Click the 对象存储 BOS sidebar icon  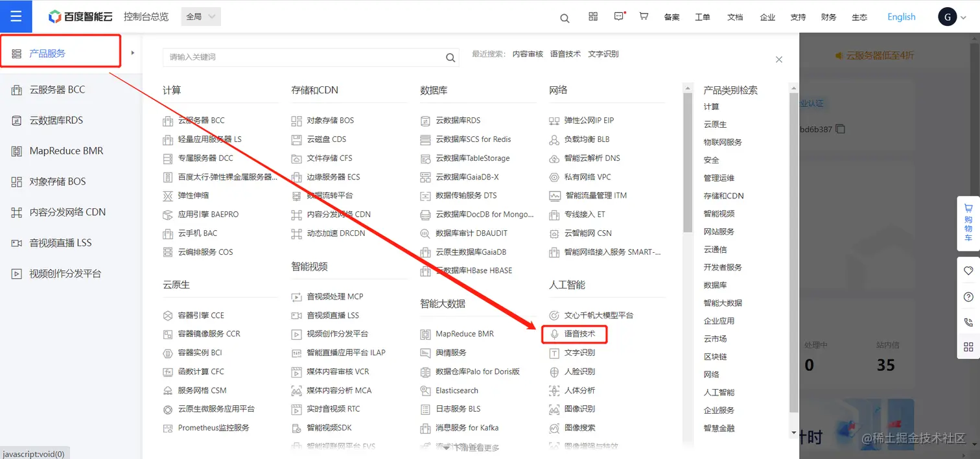pyautogui.click(x=17, y=182)
